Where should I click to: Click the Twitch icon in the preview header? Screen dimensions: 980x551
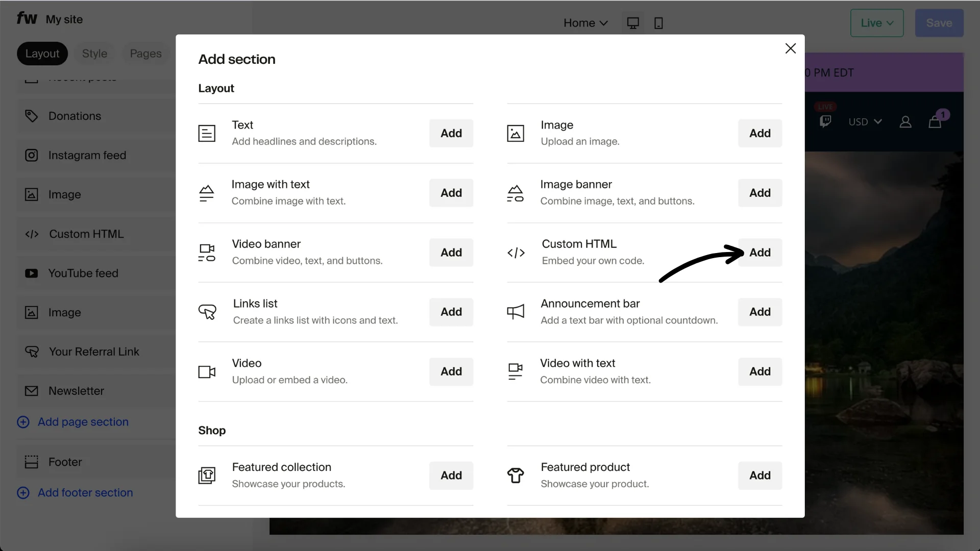[x=825, y=121]
